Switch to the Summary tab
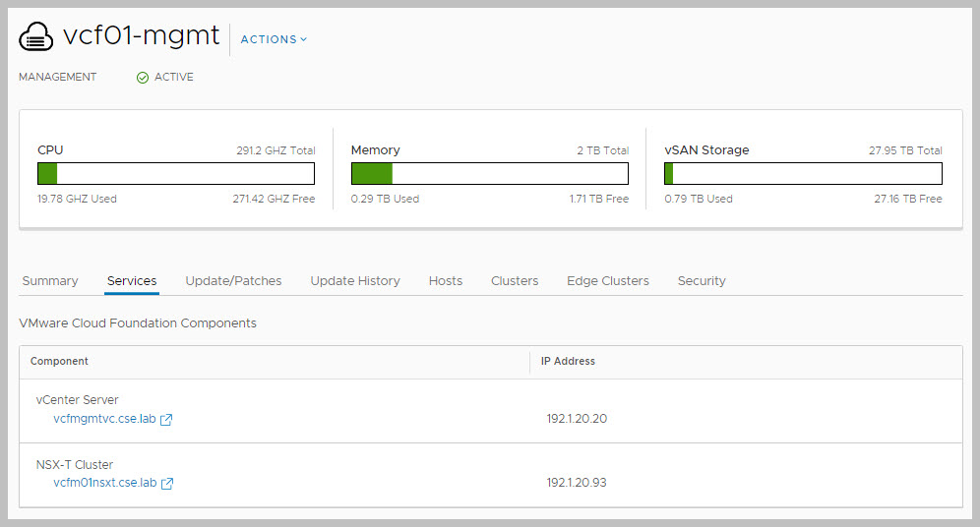Viewport: 980px width, 527px height. click(x=50, y=281)
